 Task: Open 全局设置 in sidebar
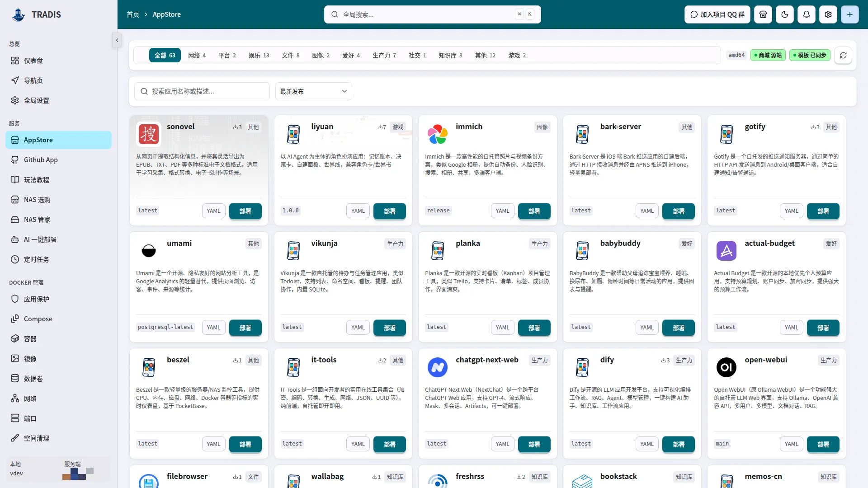[58, 100]
